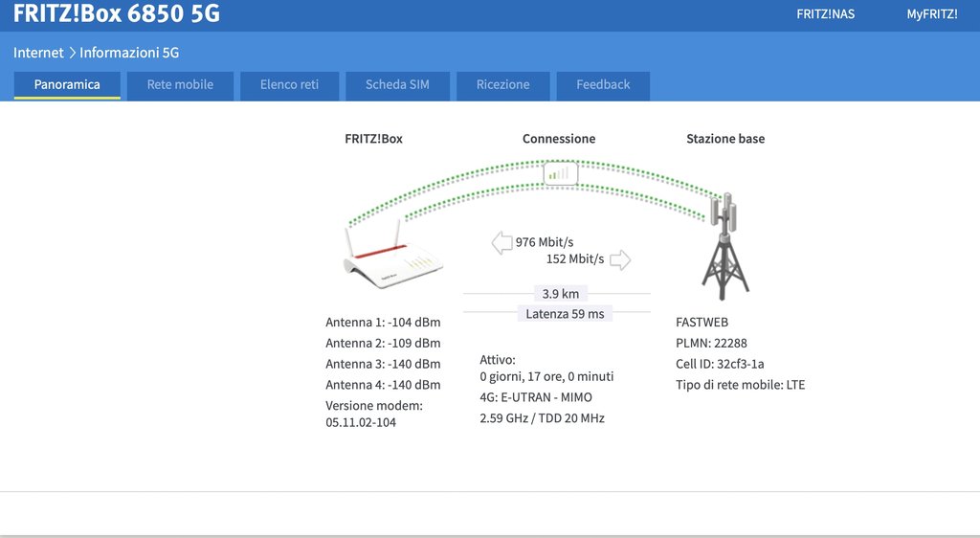Click the FASTWEB operator name

[702, 323]
